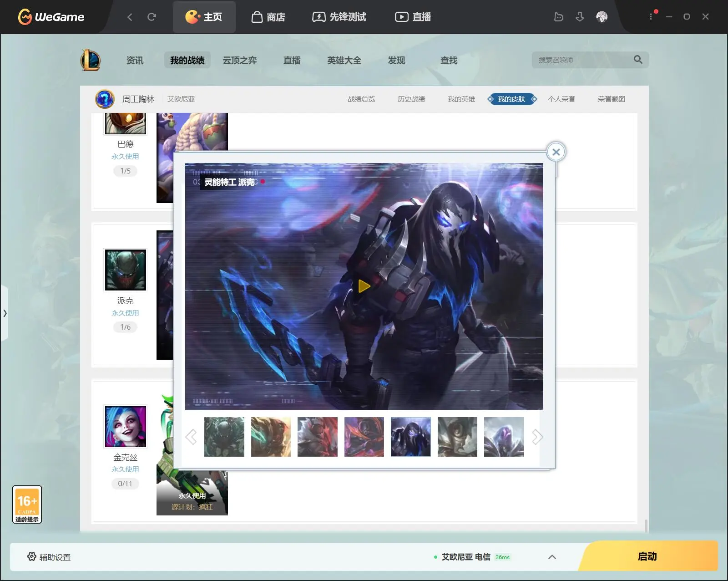728x581 pixels.
Task: Click the 永久使用 label under 派克
Action: coord(125,313)
